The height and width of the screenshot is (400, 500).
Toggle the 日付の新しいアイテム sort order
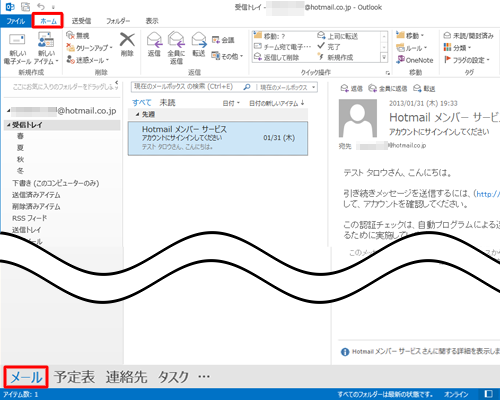tap(277, 103)
